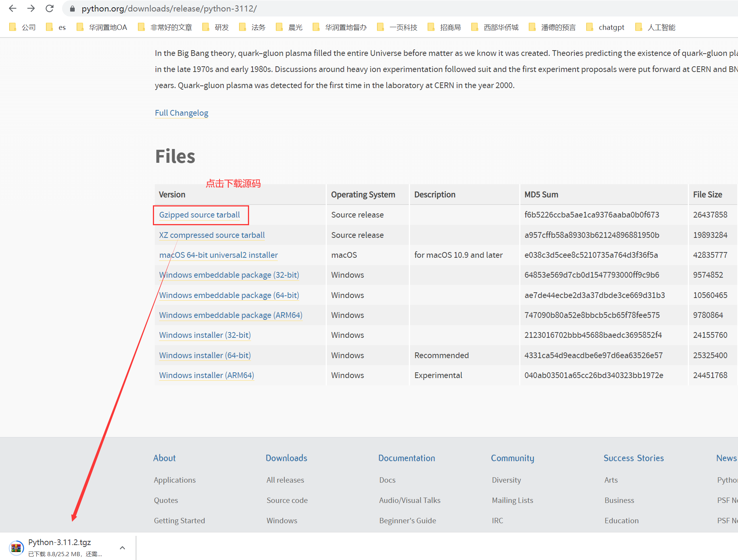Download Windows embeddable package (64-bit)
This screenshot has width=738, height=560.
pyautogui.click(x=229, y=295)
